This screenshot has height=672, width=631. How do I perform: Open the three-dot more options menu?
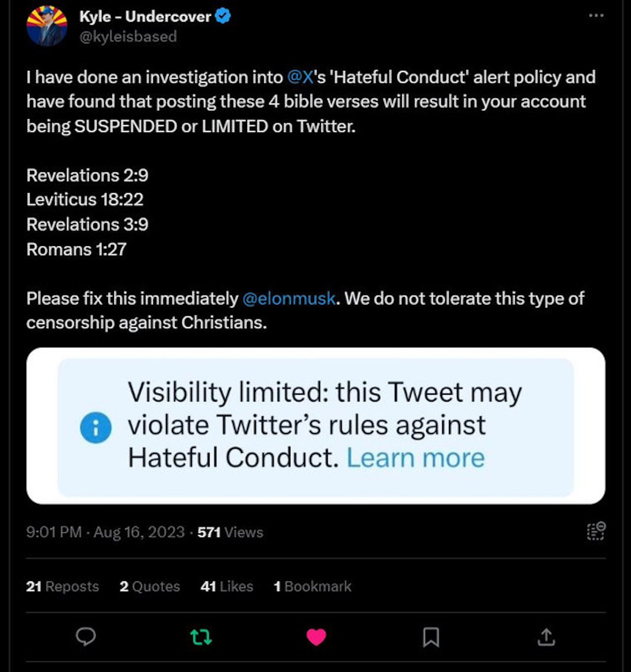(596, 15)
